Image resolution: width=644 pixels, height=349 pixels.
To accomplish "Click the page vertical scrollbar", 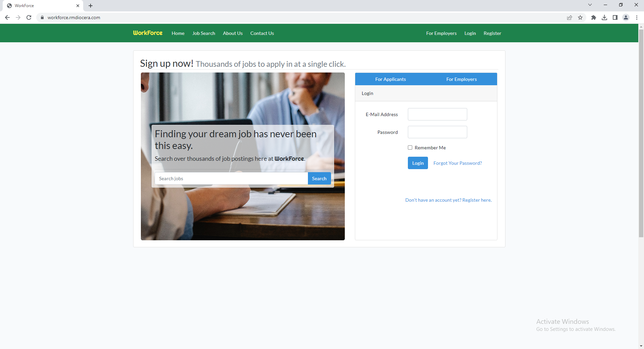I will pos(641,134).
